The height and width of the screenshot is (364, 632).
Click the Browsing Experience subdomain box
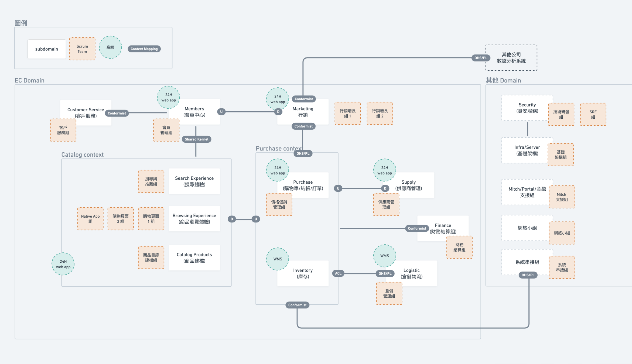[x=194, y=218]
